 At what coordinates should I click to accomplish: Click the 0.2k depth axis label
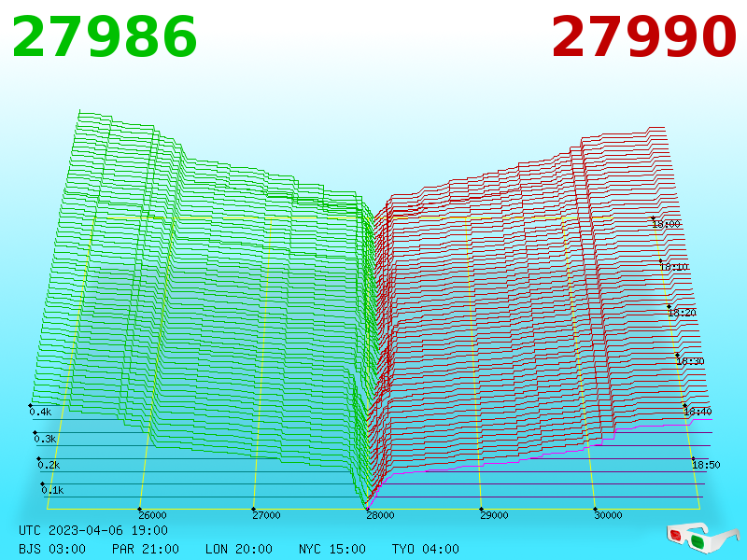pos(49,465)
